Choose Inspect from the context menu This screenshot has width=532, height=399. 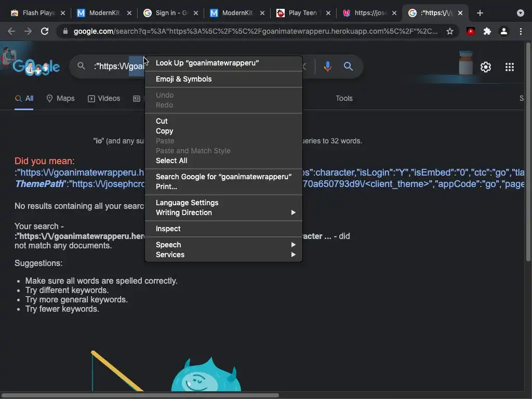223,229
